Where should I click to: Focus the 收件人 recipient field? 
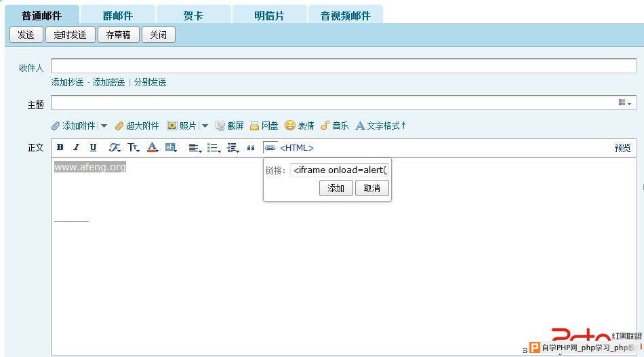coord(344,66)
